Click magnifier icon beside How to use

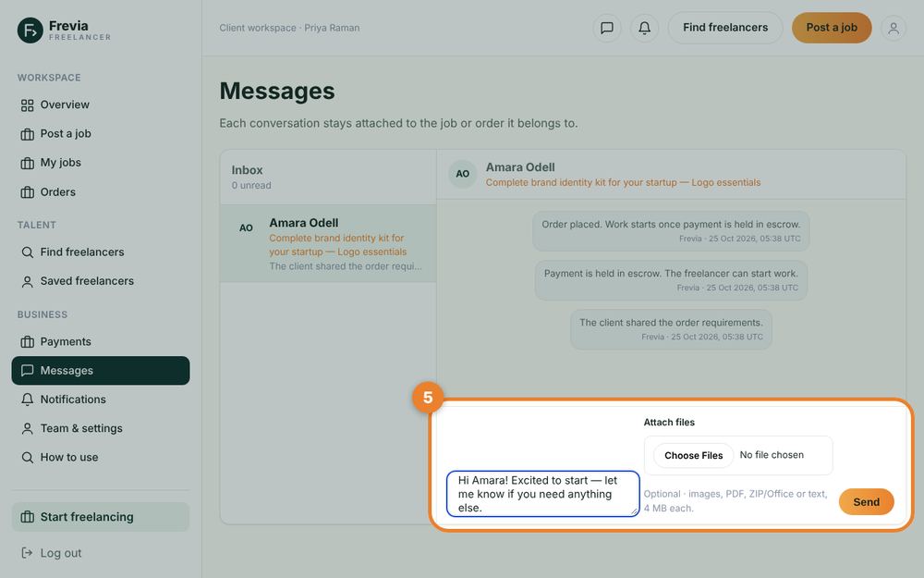point(27,457)
